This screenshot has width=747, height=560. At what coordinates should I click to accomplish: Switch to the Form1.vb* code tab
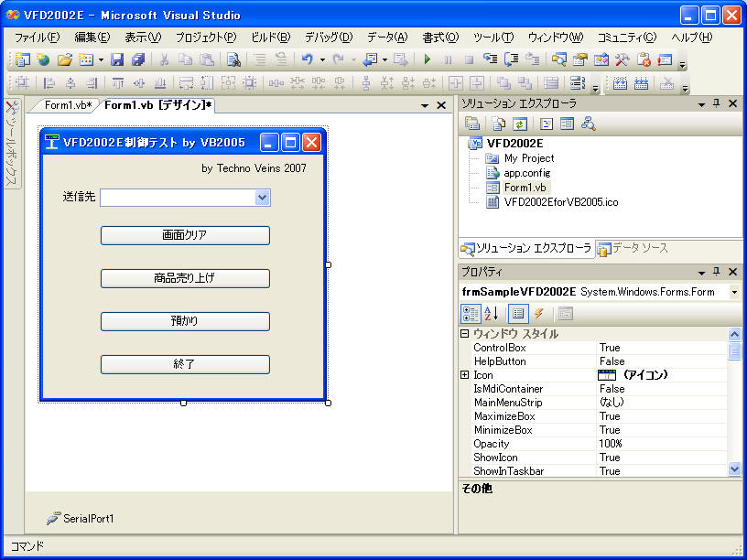click(68, 105)
